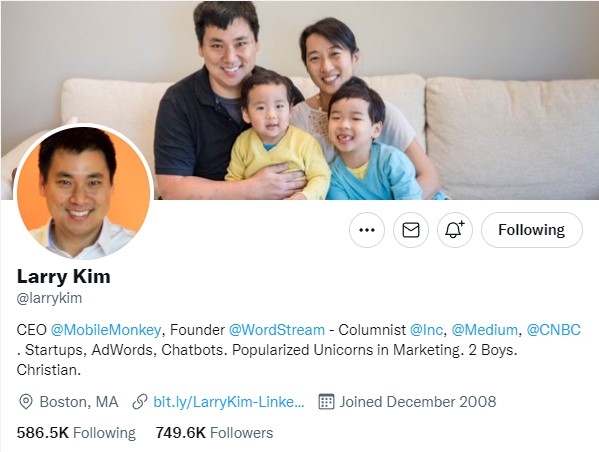This screenshot has width=599, height=452.
Task: Open Larry Kim's round profile picture
Action: click(x=83, y=192)
